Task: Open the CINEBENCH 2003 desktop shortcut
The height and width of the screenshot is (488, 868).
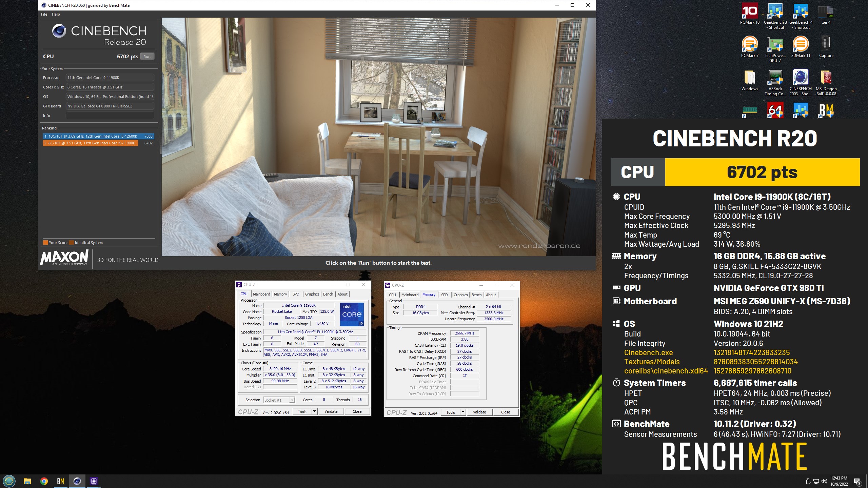Action: point(801,83)
